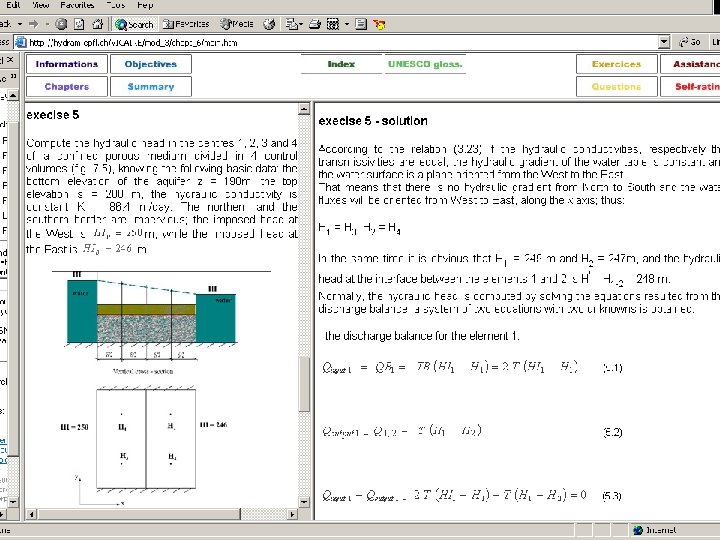This screenshot has width=720, height=540.
Task: Click equation number (5.2)
Action: (x=613, y=433)
